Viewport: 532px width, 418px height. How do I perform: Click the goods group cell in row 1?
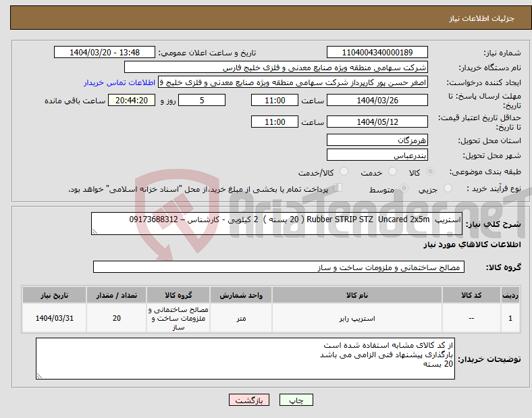(x=178, y=318)
